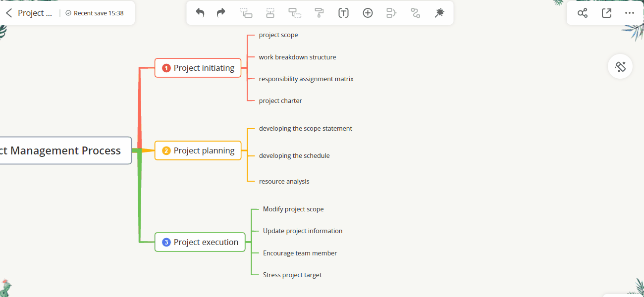This screenshot has width=644, height=297.
Task: Click the relationship line icon
Action: (415, 13)
